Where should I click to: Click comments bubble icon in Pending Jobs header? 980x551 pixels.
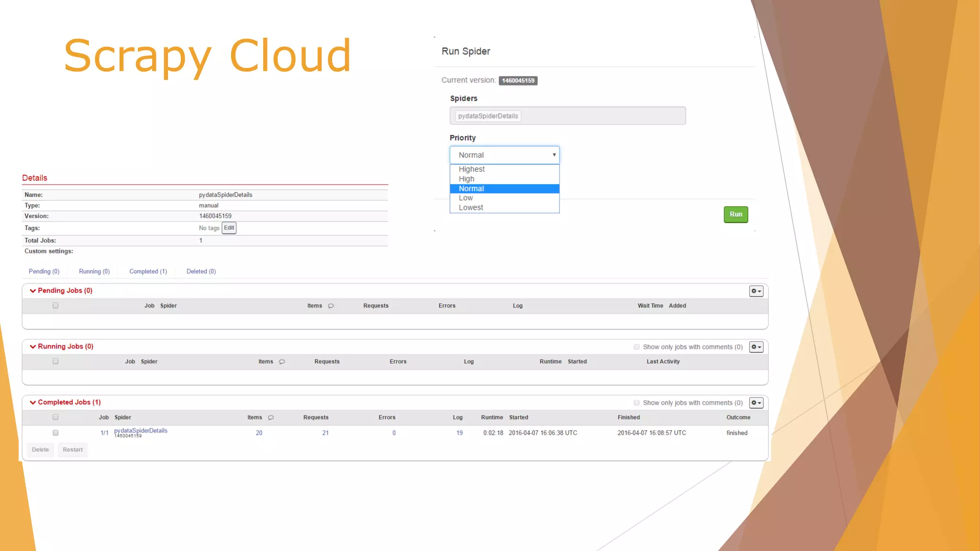coord(331,306)
